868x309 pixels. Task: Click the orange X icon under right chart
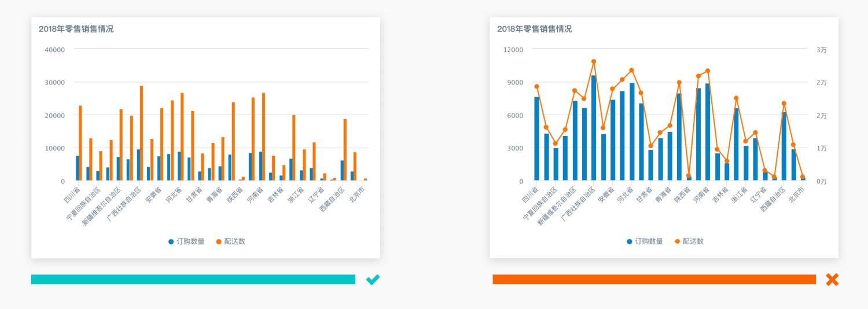[x=832, y=280]
